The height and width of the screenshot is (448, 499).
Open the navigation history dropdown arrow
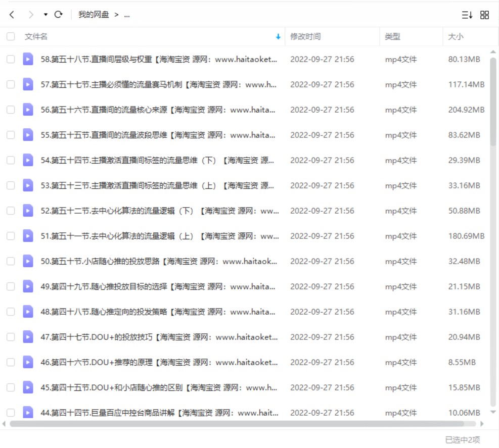[x=46, y=15]
